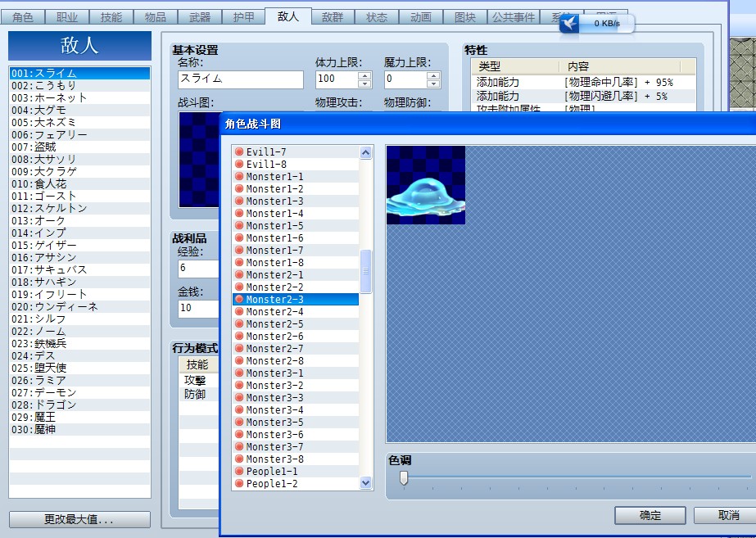Click the red icon beside Monster3-8
Viewport: 756px width, 538px height.
tap(238, 459)
